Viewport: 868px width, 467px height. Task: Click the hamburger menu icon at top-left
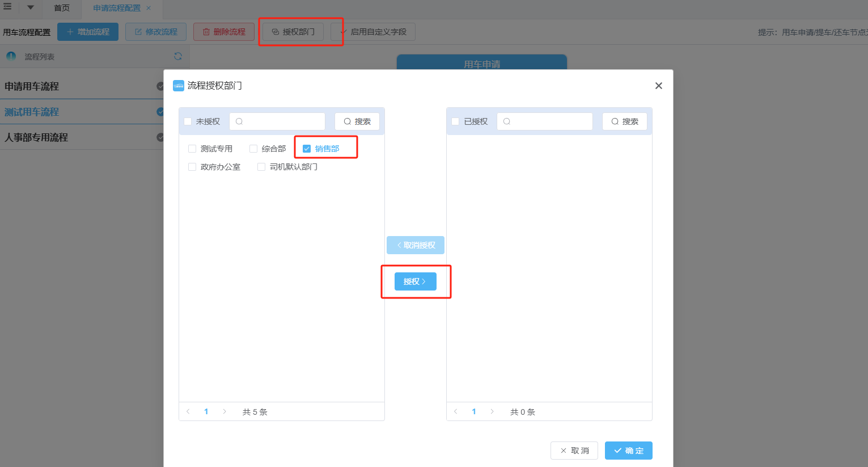[x=8, y=7]
